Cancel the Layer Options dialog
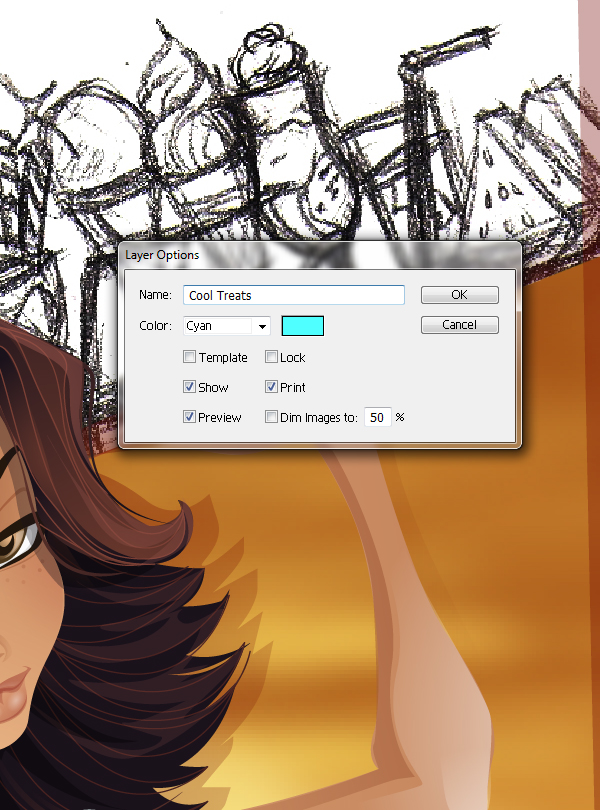This screenshot has width=600, height=810. (x=459, y=324)
